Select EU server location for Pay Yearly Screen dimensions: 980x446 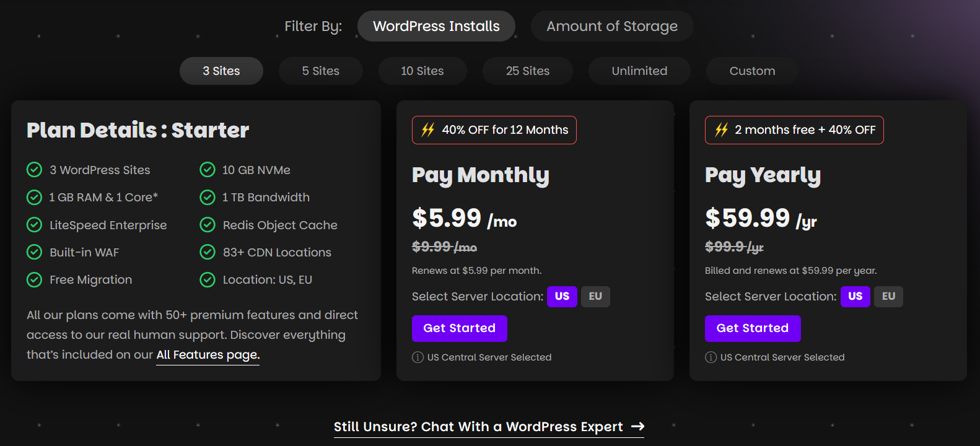888,297
